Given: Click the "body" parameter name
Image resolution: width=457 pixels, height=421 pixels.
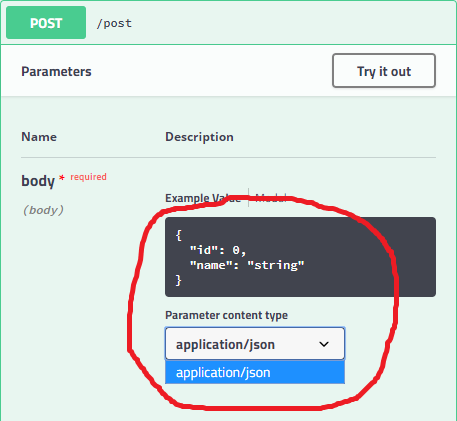Looking at the screenshot, I should (38, 181).
